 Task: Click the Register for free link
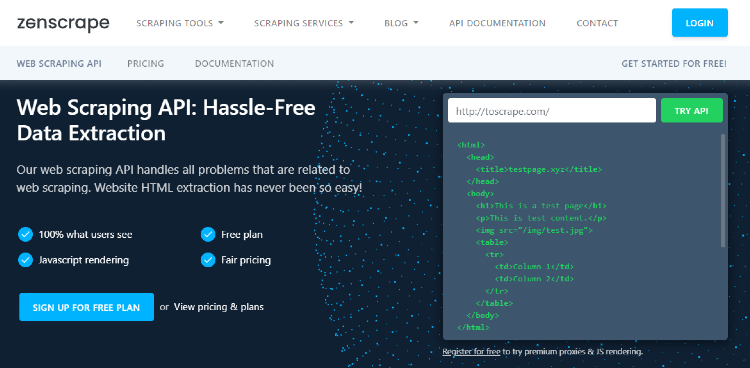(471, 352)
